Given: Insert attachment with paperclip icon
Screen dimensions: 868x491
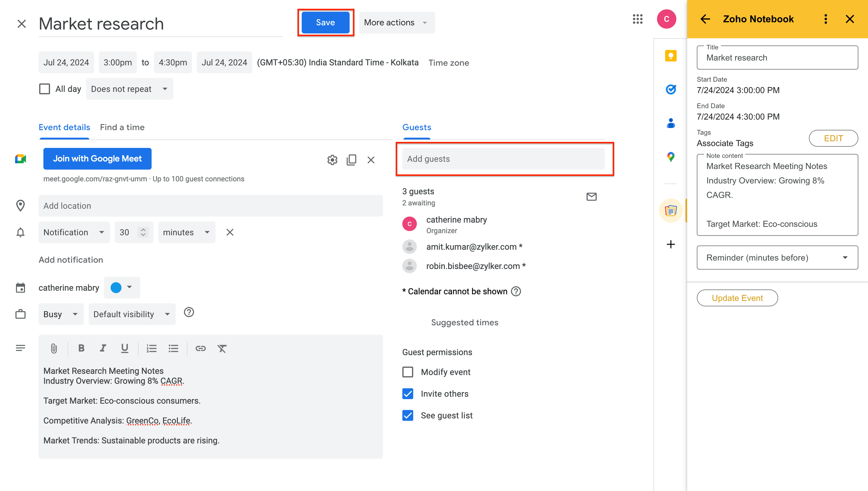Looking at the screenshot, I should [x=54, y=348].
